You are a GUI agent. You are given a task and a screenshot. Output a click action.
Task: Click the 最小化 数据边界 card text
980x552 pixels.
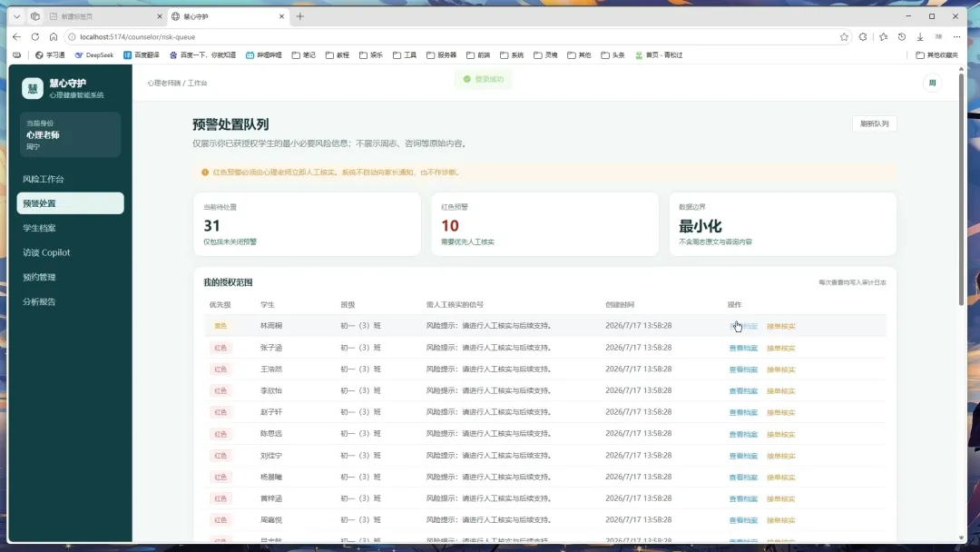[x=700, y=226]
